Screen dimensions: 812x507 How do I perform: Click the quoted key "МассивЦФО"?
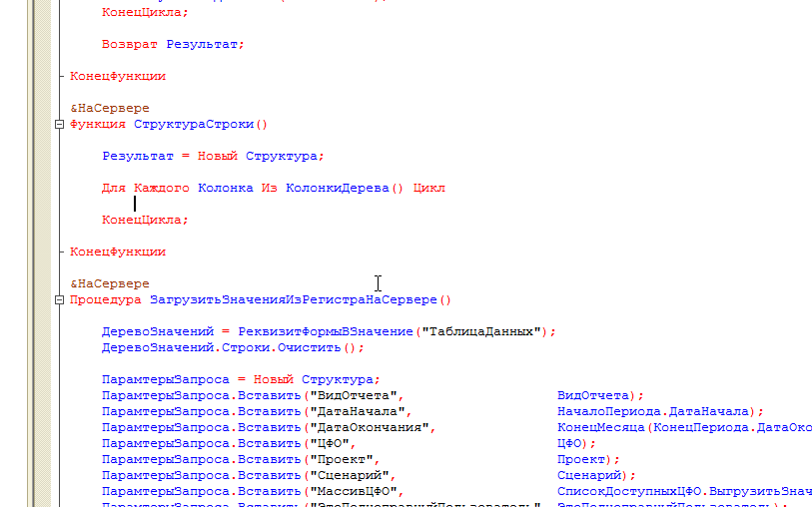coord(354,491)
